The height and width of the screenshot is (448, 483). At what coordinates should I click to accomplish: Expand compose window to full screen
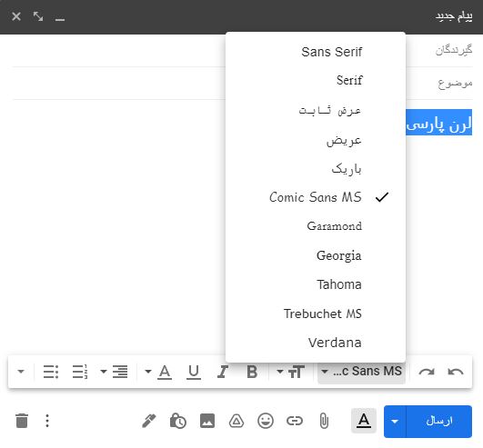tap(38, 16)
